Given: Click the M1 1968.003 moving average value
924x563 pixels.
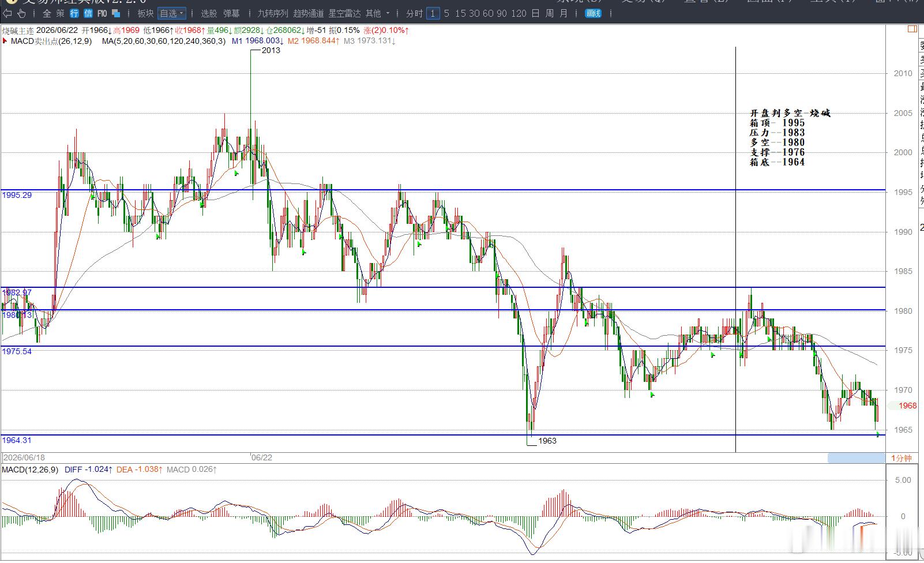Looking at the screenshot, I should pos(257,41).
